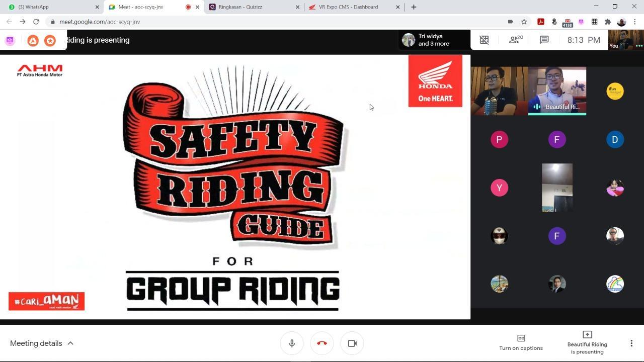Reload the Meet page
This screenshot has width=644, height=362.
[36, 22]
